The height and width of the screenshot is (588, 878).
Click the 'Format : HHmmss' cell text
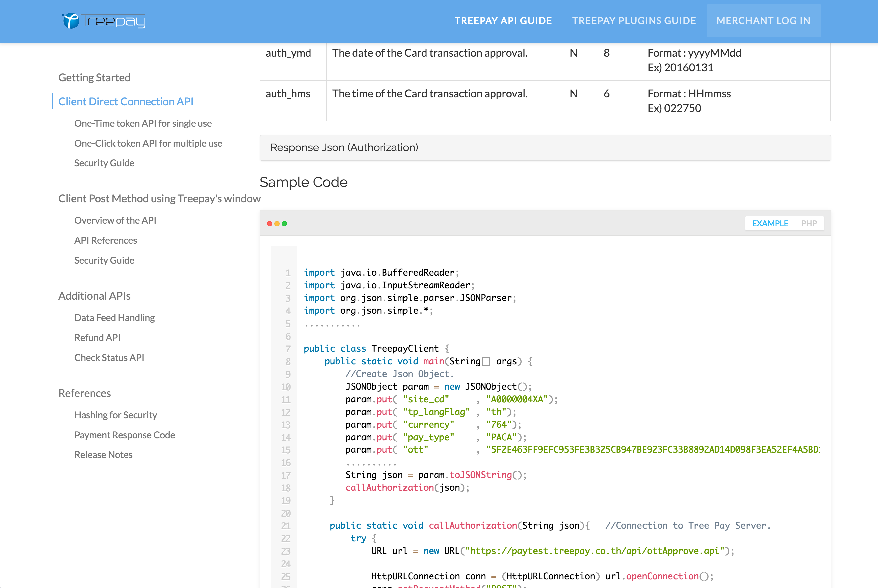[689, 93]
